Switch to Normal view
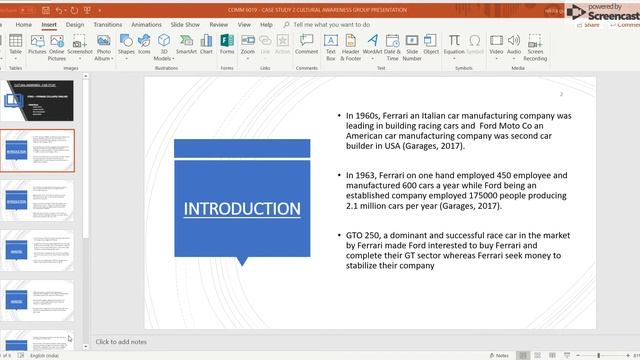The height and width of the screenshot is (360, 640). pos(523,356)
